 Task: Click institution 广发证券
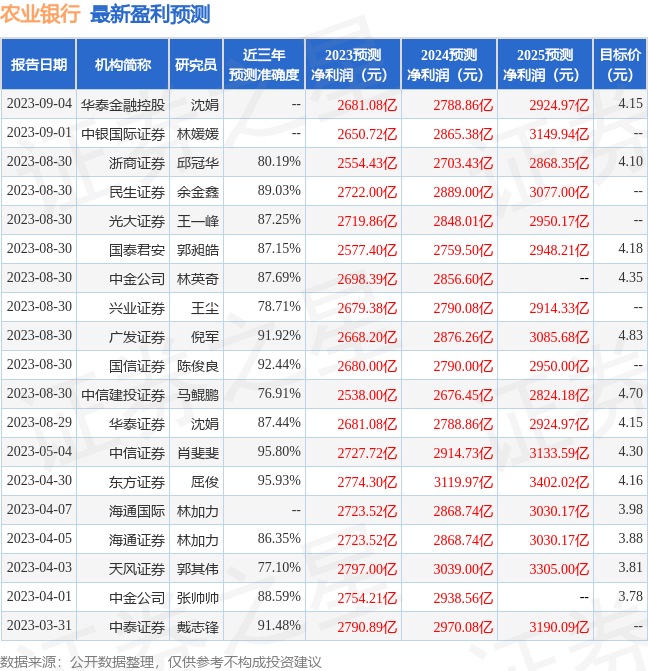[x=137, y=337]
